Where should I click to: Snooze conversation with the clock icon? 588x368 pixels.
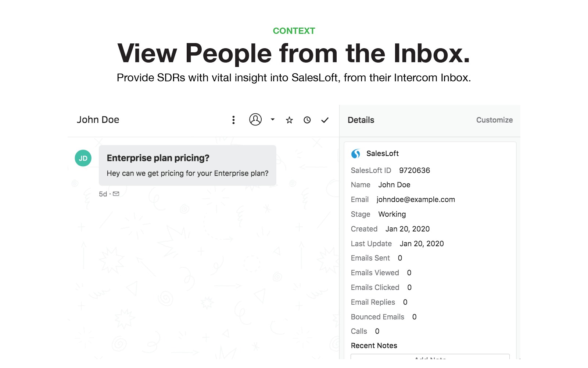pyautogui.click(x=307, y=120)
